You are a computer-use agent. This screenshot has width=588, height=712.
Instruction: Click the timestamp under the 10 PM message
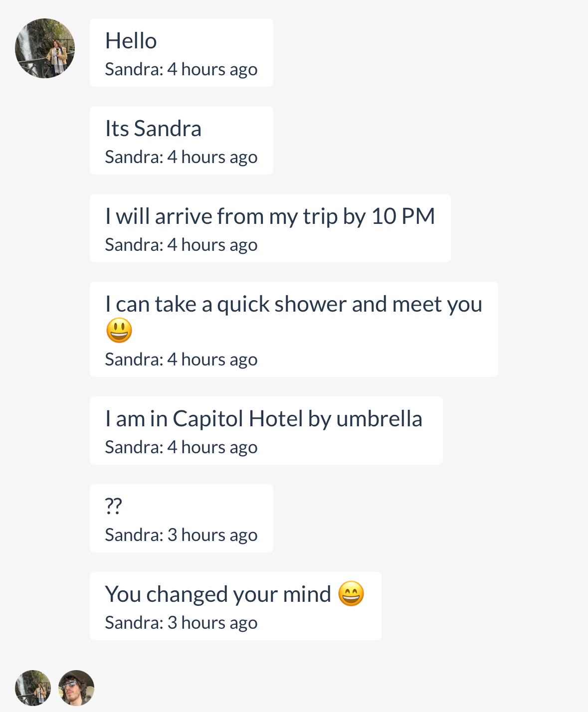point(181,245)
